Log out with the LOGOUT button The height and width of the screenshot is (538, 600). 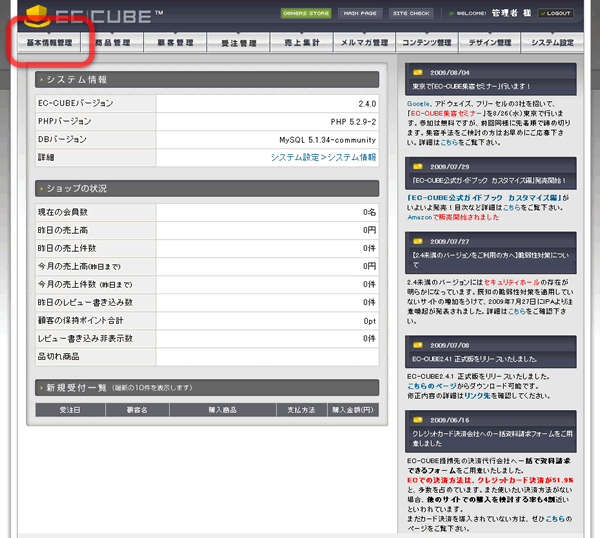coord(556,13)
